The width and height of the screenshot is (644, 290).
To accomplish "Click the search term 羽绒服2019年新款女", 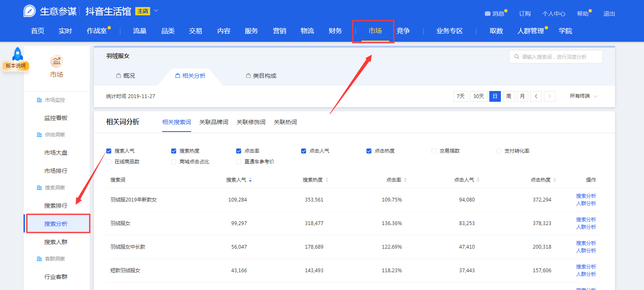I will click(134, 200).
